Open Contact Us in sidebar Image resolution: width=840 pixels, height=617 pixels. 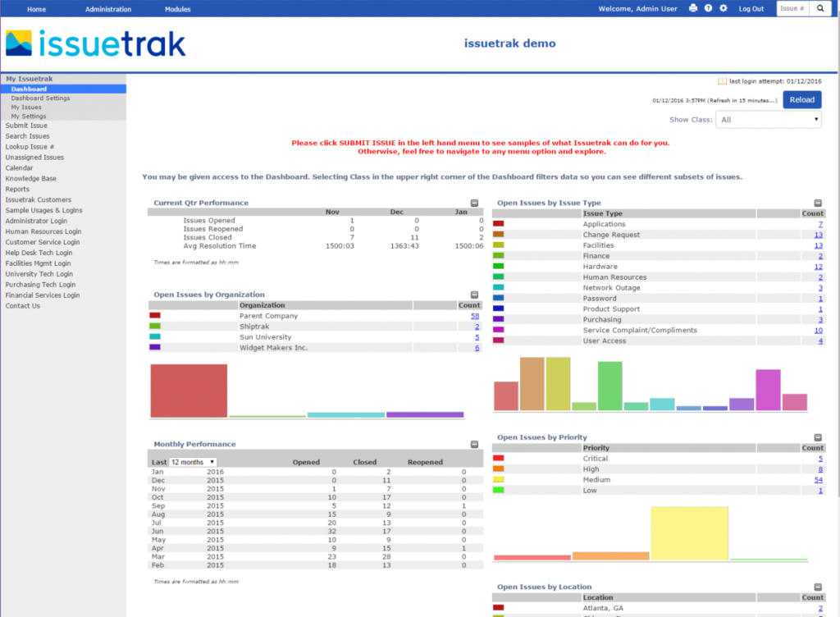point(22,306)
